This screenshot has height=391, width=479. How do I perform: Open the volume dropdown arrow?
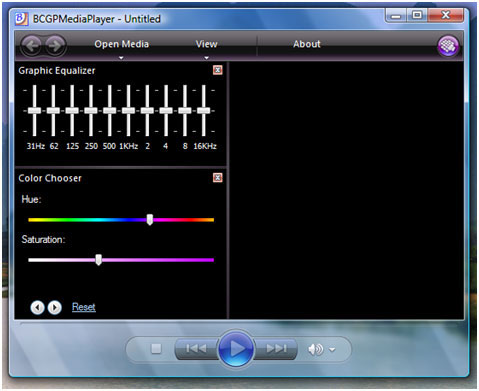click(332, 350)
